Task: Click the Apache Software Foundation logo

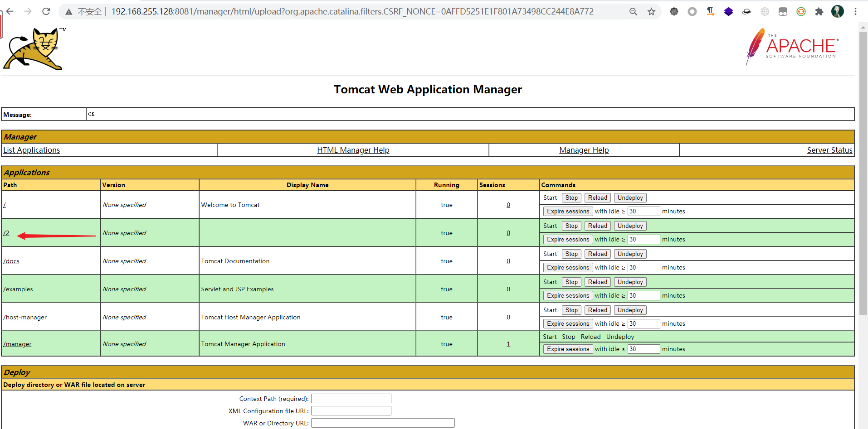Action: (792, 47)
